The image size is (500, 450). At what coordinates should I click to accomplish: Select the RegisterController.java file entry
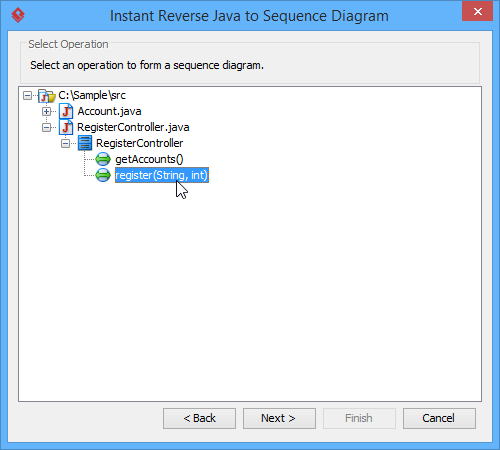coord(133,127)
